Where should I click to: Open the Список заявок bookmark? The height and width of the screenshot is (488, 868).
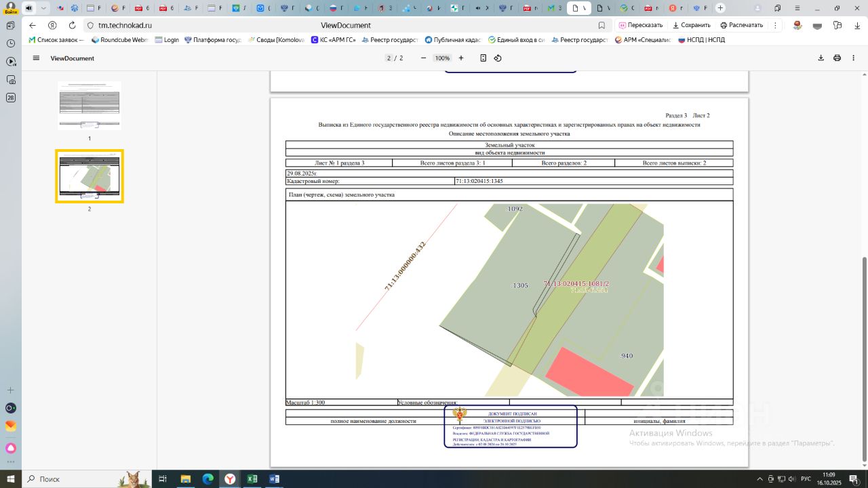pyautogui.click(x=56, y=40)
